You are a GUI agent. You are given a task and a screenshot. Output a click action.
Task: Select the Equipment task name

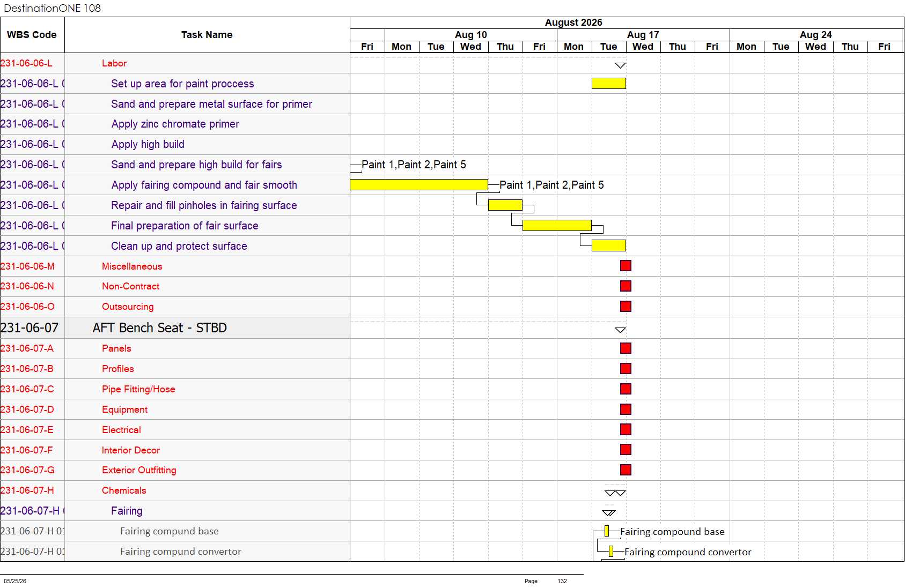click(124, 410)
